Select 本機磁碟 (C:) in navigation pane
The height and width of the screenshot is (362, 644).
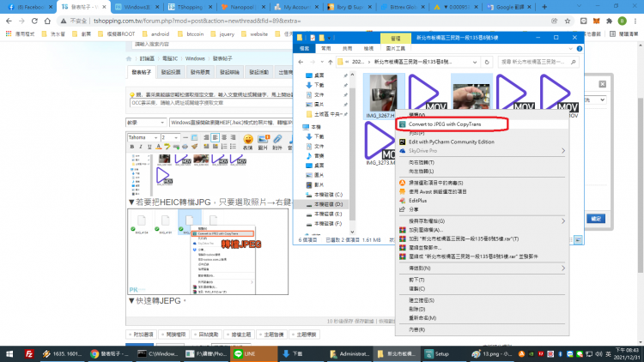pos(327,195)
